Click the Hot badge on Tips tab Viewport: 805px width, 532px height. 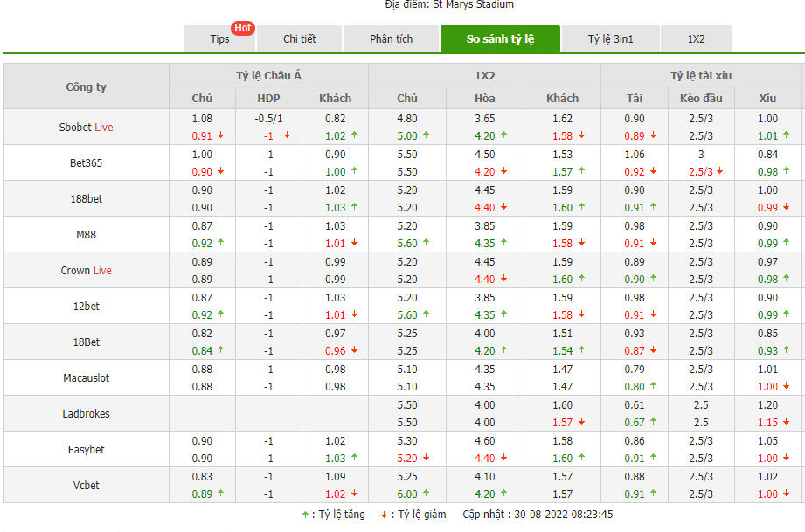coord(242,28)
